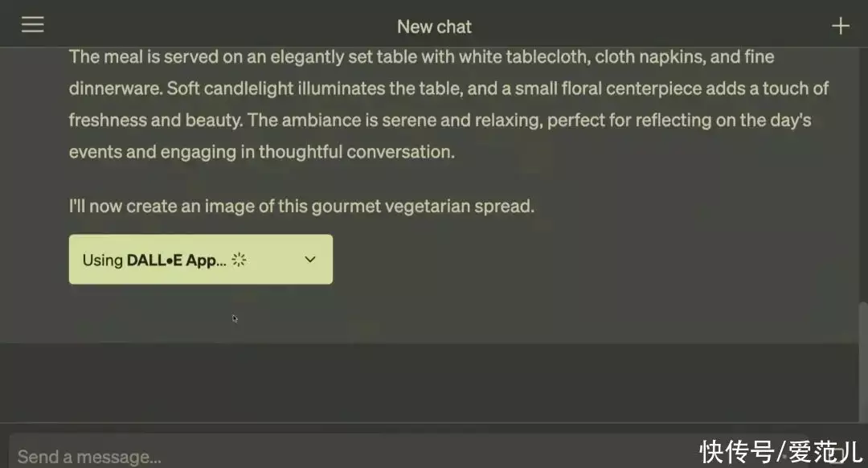Click the DALL•E loading spinner
The image size is (868, 468).
pos(239,260)
